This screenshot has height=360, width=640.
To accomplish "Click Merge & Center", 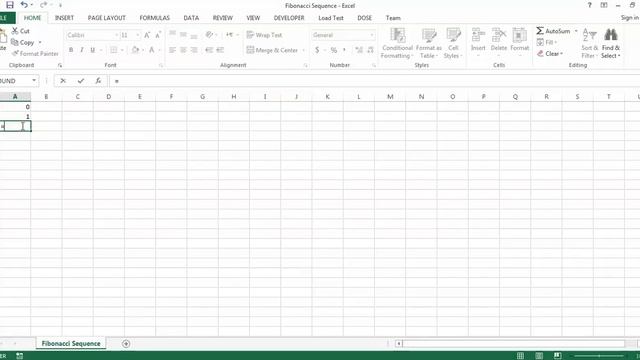I will pos(272,50).
